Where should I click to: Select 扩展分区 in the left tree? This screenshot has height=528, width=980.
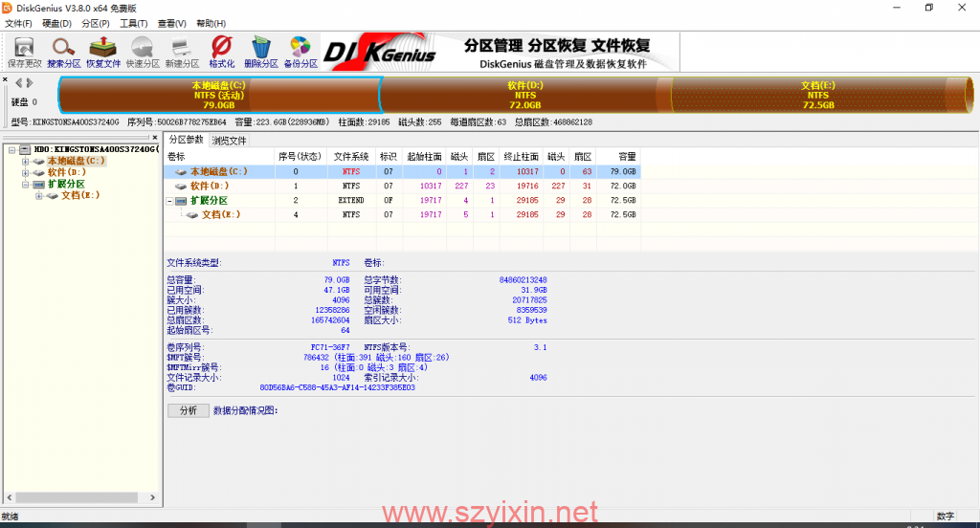tap(66, 185)
